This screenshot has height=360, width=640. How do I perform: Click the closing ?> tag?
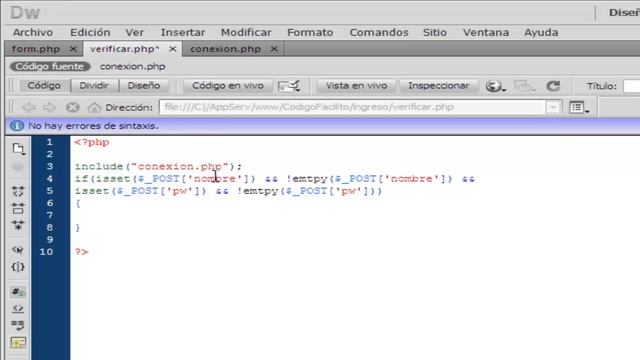pos(81,252)
